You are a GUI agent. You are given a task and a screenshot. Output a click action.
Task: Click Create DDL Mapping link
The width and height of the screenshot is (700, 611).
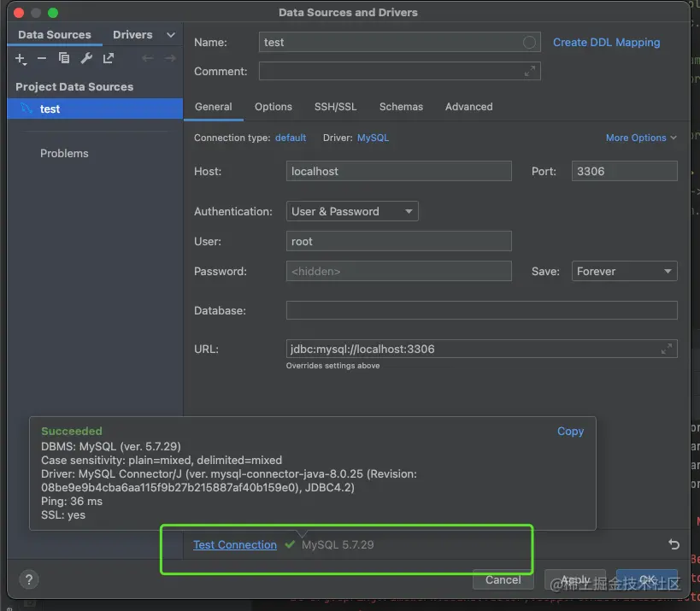pyautogui.click(x=606, y=43)
